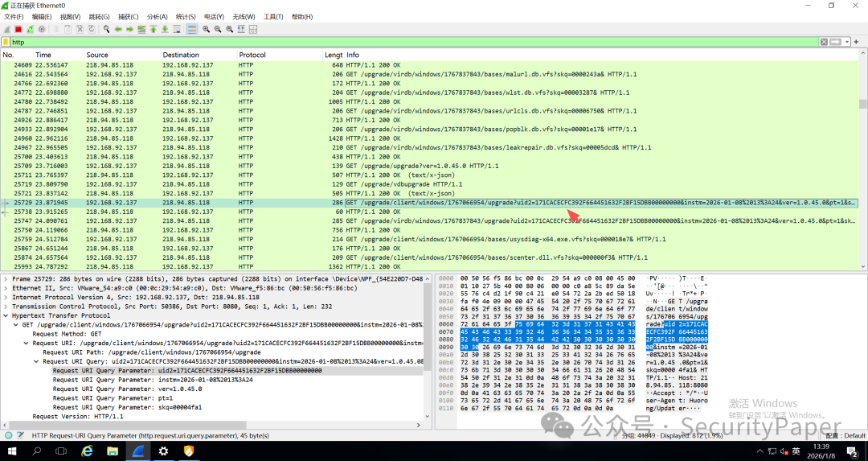Viewport: 868px width, 461px height.
Task: Close the capture file
Action: pos(80,29)
